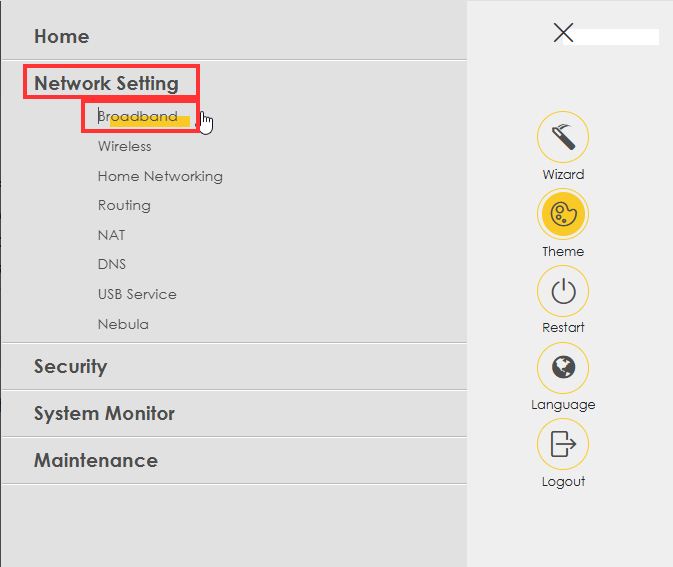Navigate to the Routing page
Image resolution: width=673 pixels, height=567 pixels.
tap(124, 205)
